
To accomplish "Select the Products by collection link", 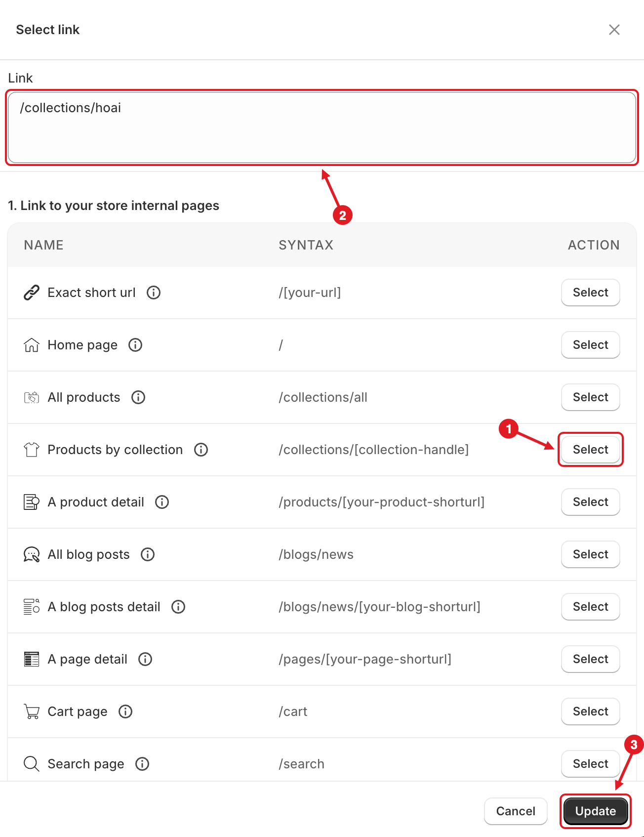I will [591, 450].
